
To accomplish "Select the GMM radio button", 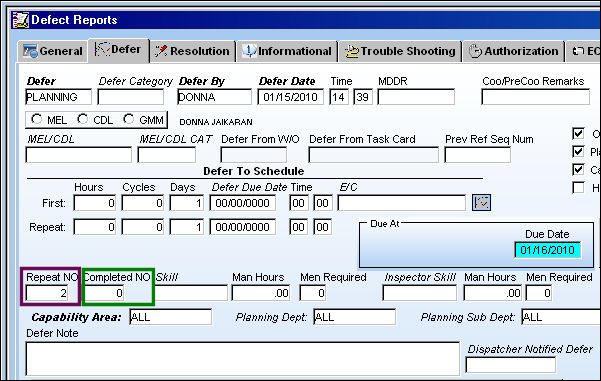I will (x=128, y=119).
